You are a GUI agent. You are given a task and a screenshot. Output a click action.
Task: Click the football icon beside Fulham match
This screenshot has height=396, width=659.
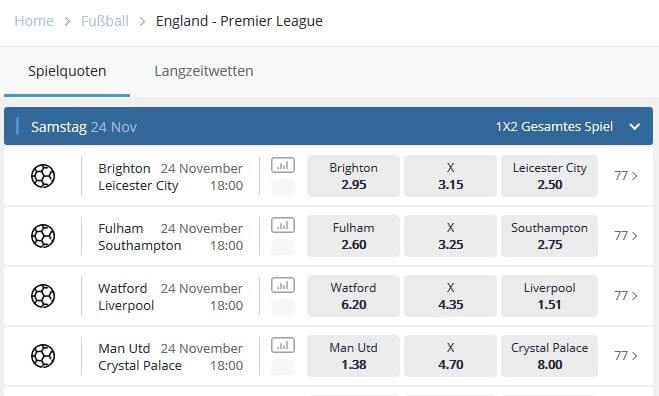pyautogui.click(x=43, y=236)
